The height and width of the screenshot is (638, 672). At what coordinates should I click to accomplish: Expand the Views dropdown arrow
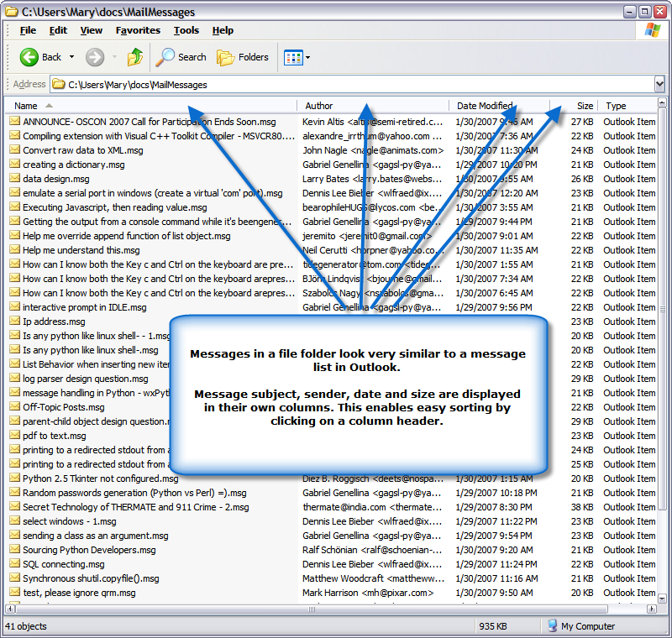[x=307, y=57]
